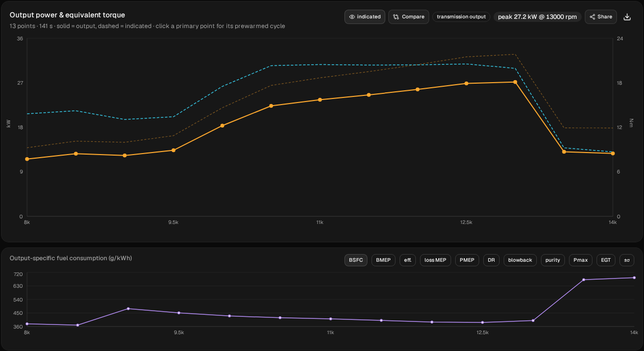The image size is (644, 351).
Task: Show the EGT metric
Action: click(606, 260)
